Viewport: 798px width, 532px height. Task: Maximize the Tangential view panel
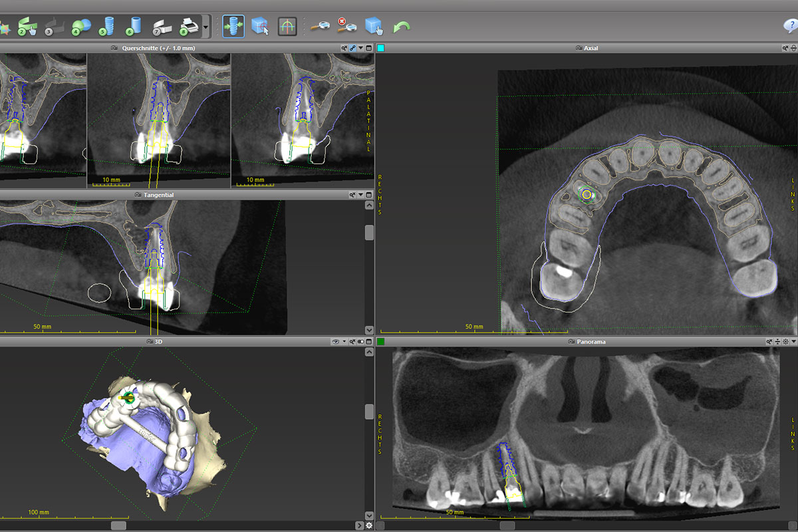(x=369, y=195)
